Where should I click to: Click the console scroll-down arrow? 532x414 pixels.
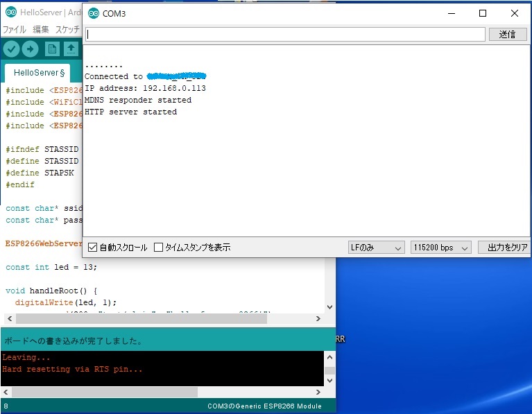click(329, 381)
